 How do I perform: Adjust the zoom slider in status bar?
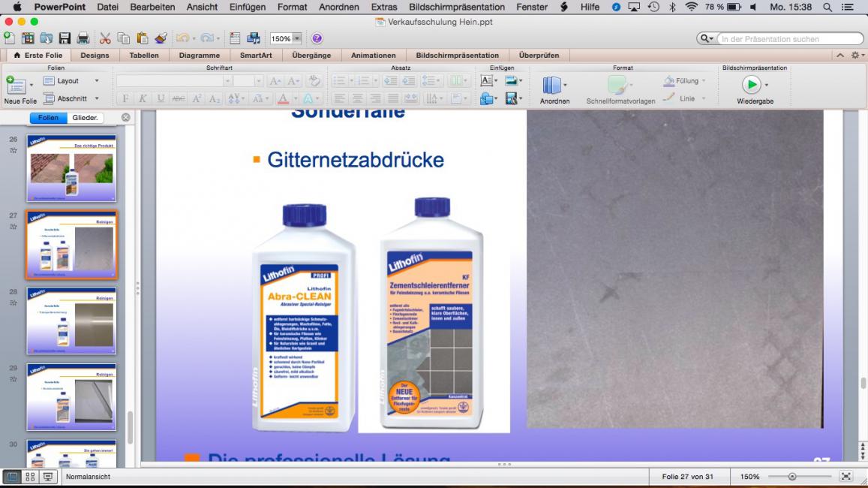[x=792, y=477]
